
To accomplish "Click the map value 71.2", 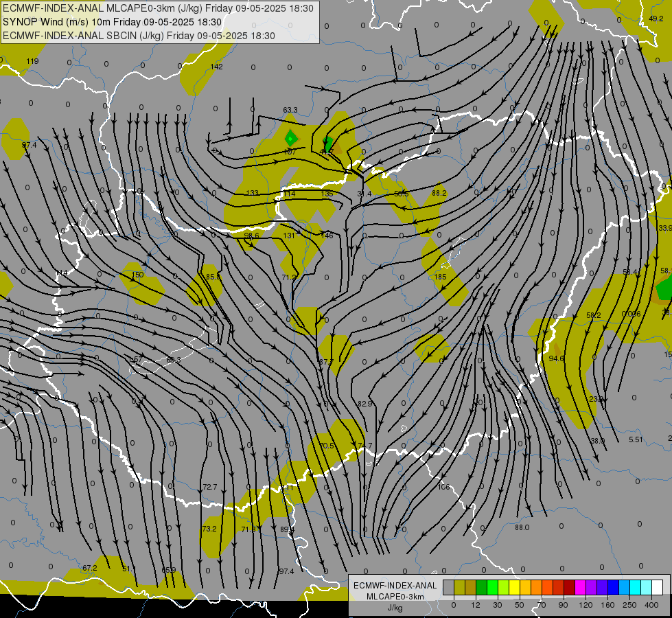I will [x=289, y=277].
